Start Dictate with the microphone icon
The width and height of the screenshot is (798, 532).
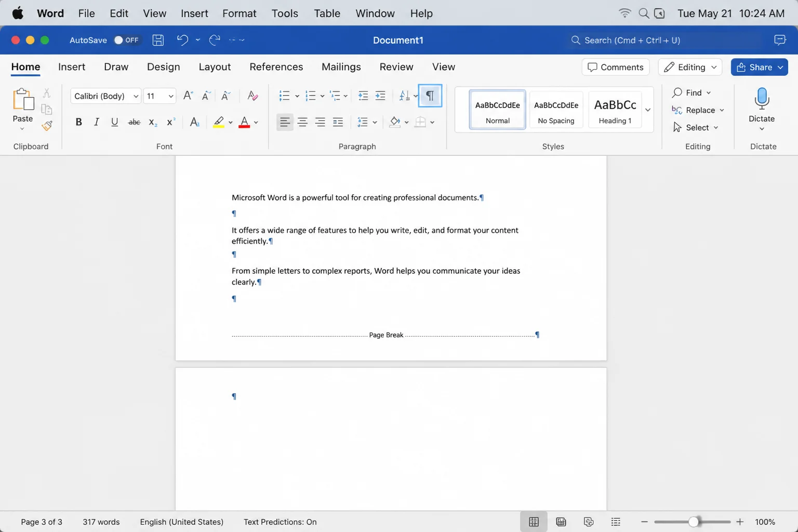point(762,99)
